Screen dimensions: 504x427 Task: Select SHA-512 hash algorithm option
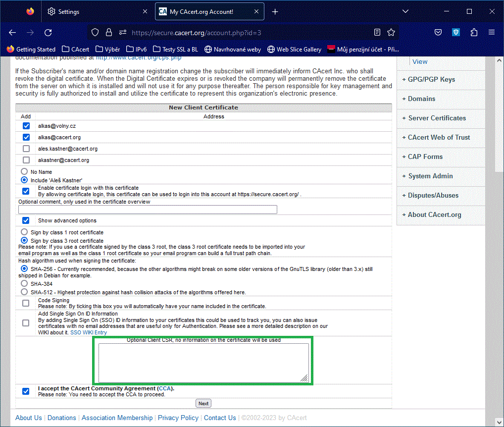click(x=24, y=292)
